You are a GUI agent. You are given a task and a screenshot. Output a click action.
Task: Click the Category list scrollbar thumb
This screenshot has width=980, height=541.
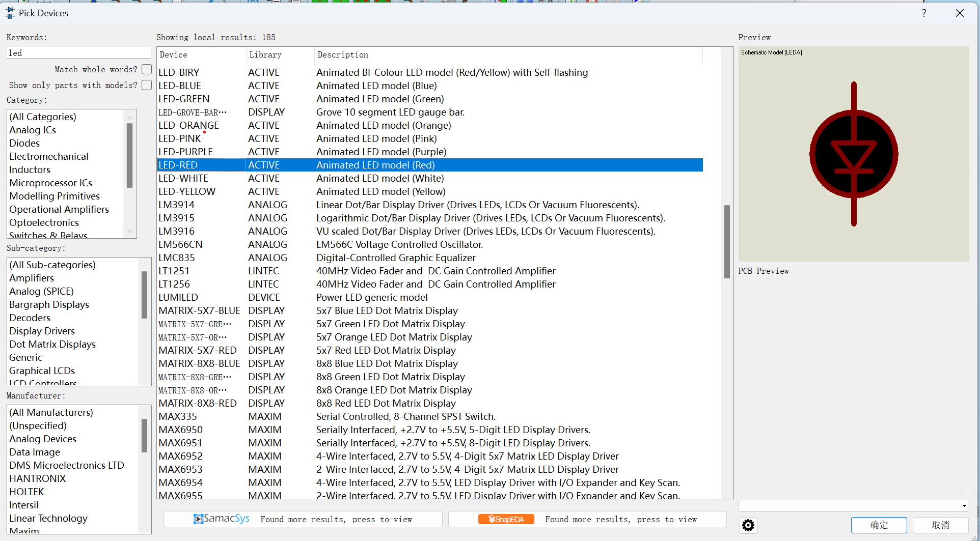click(x=129, y=155)
